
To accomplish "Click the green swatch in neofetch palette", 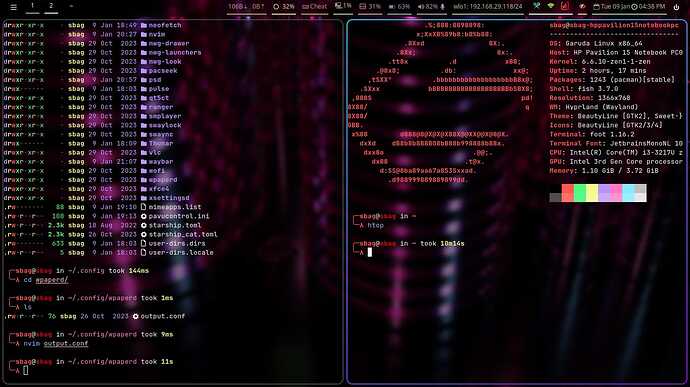I will [580, 193].
